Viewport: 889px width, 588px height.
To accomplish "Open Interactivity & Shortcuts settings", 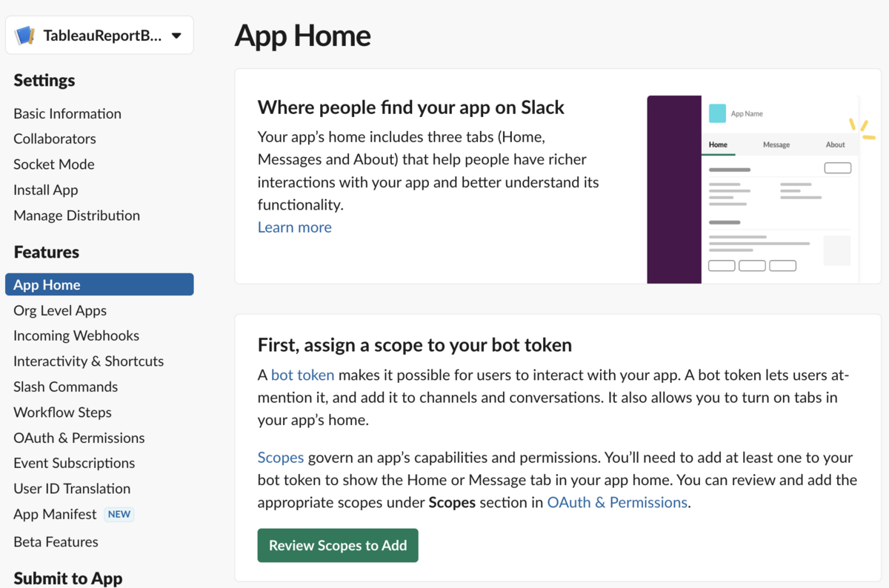I will (89, 361).
